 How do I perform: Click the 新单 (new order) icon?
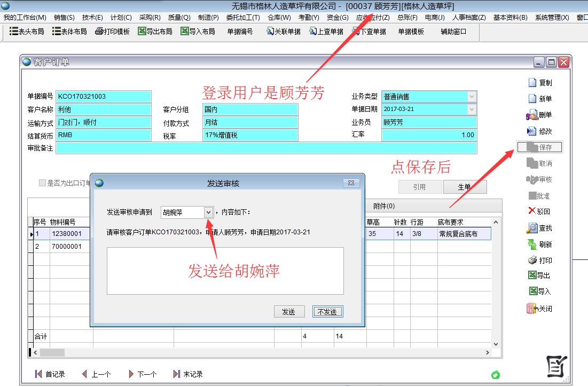pos(532,99)
